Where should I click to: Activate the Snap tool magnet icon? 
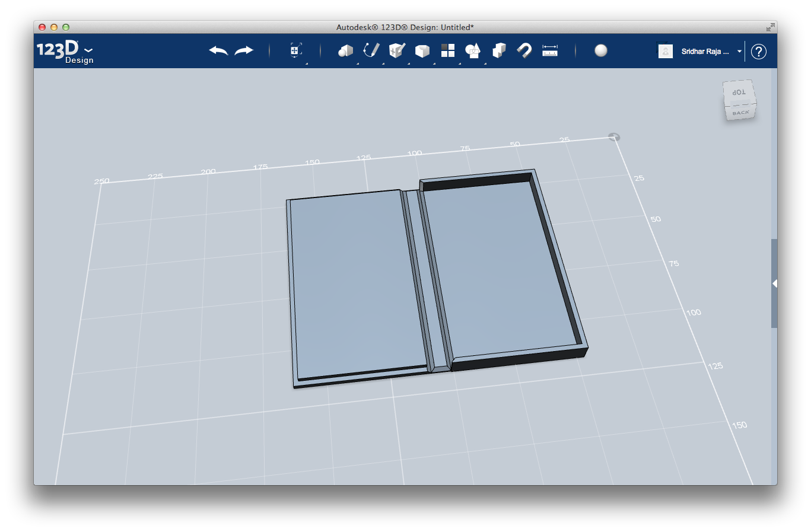pos(524,51)
